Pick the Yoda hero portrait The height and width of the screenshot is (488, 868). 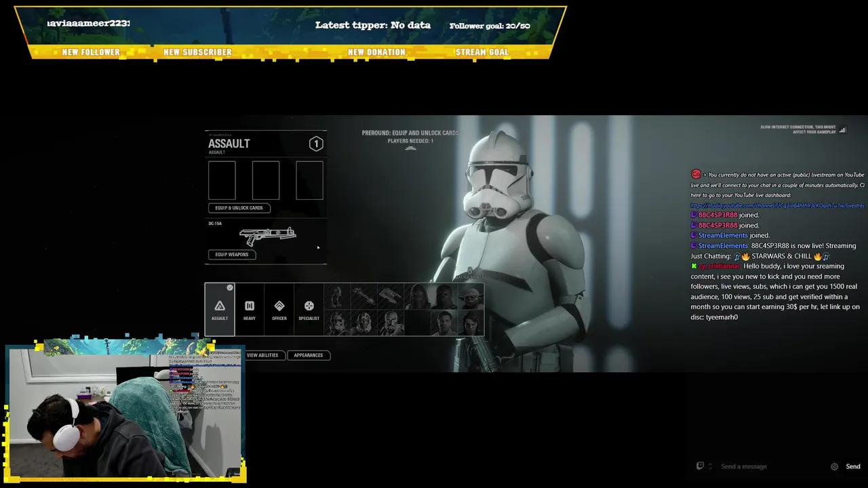pyautogui.click(x=472, y=296)
